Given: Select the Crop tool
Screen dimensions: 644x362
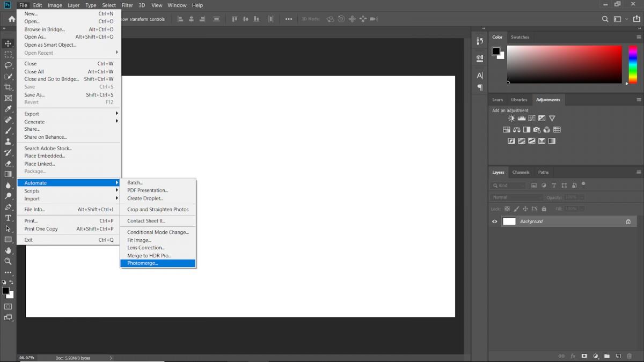Looking at the screenshot, I should tap(8, 87).
